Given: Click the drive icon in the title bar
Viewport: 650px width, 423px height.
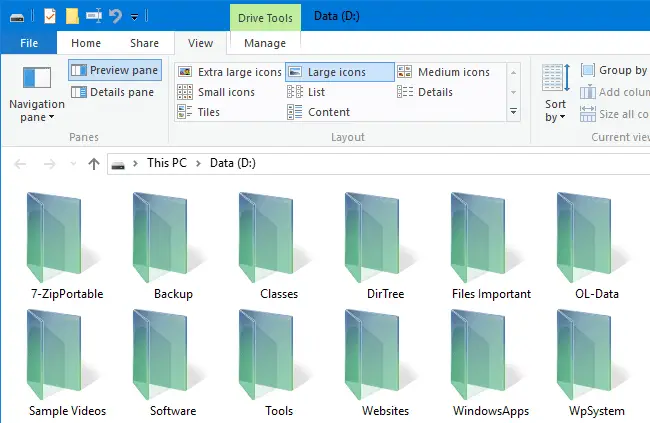Looking at the screenshot, I should [x=17, y=17].
